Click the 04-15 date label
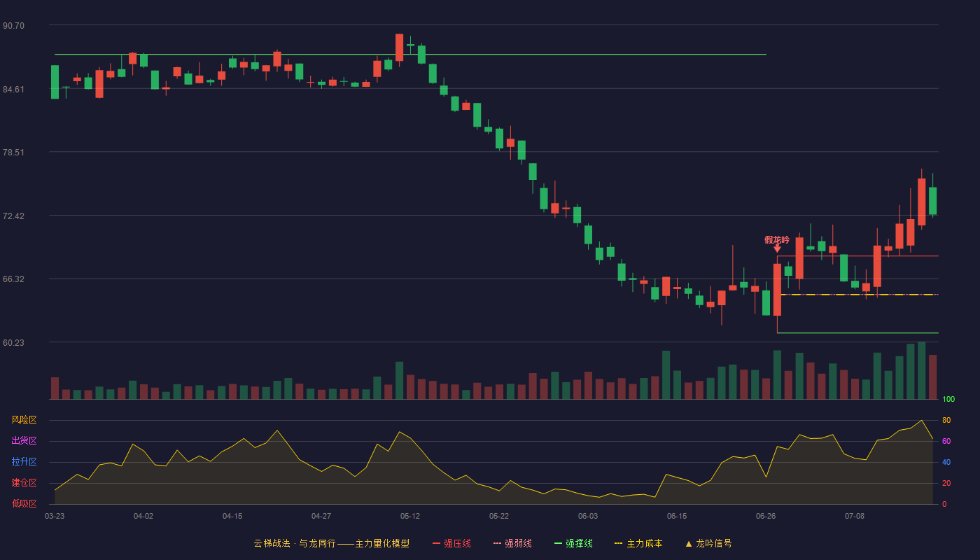The width and height of the screenshot is (980, 560). pyautogui.click(x=232, y=516)
